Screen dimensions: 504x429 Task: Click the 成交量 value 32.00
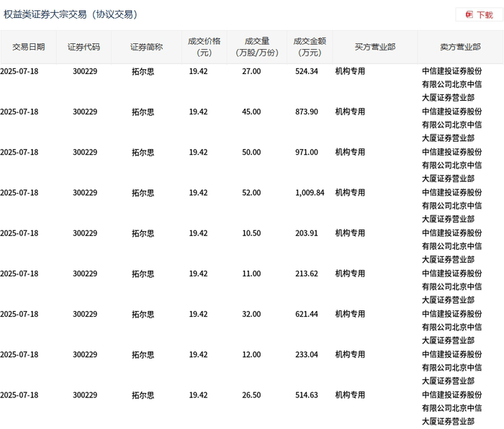tap(251, 315)
